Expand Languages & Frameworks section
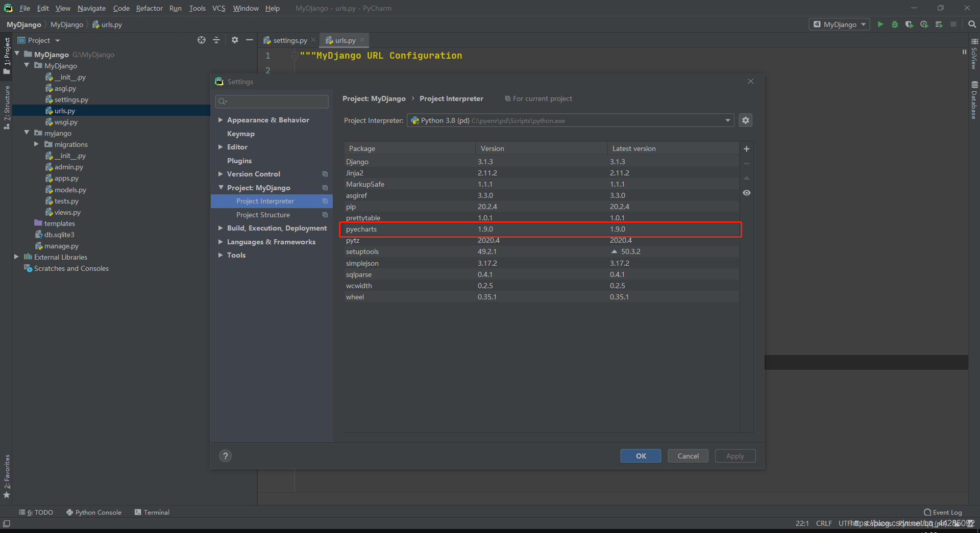This screenshot has height=533, width=980. click(x=220, y=242)
